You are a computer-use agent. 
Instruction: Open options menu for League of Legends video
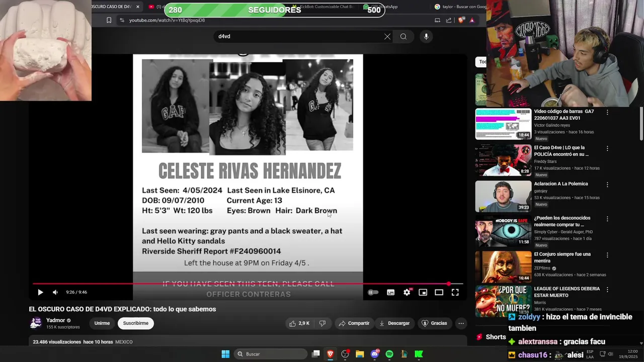coord(607,290)
